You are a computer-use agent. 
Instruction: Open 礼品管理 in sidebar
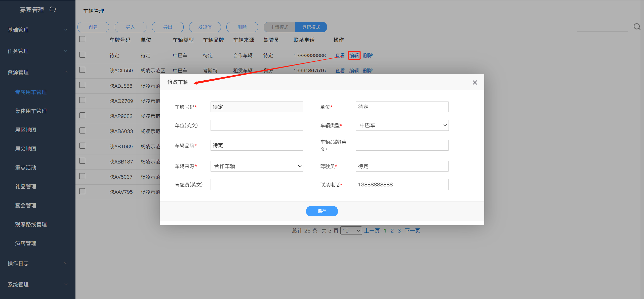tap(26, 187)
